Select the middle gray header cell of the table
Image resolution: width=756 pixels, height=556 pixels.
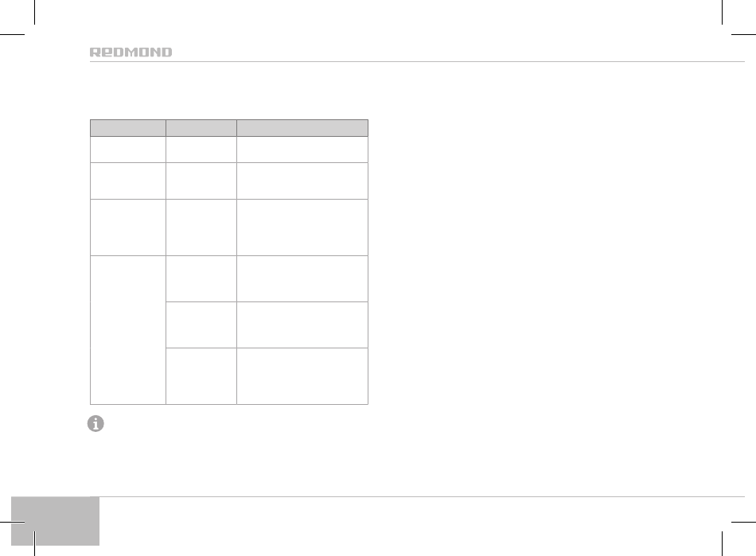pyautogui.click(x=201, y=128)
